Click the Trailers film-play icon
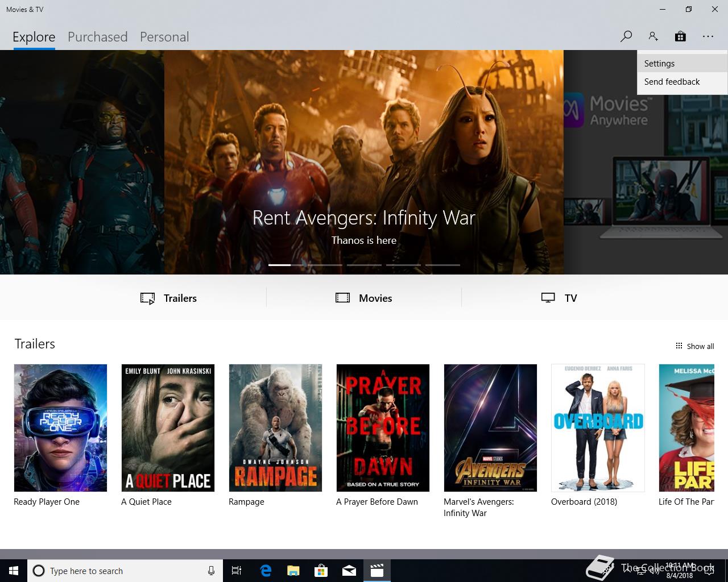728x582 pixels. [148, 298]
